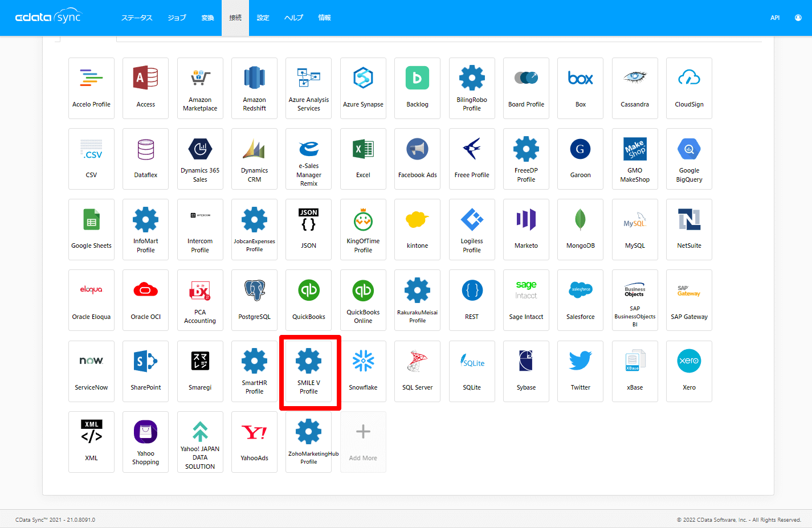Click the API link in header

point(775,18)
